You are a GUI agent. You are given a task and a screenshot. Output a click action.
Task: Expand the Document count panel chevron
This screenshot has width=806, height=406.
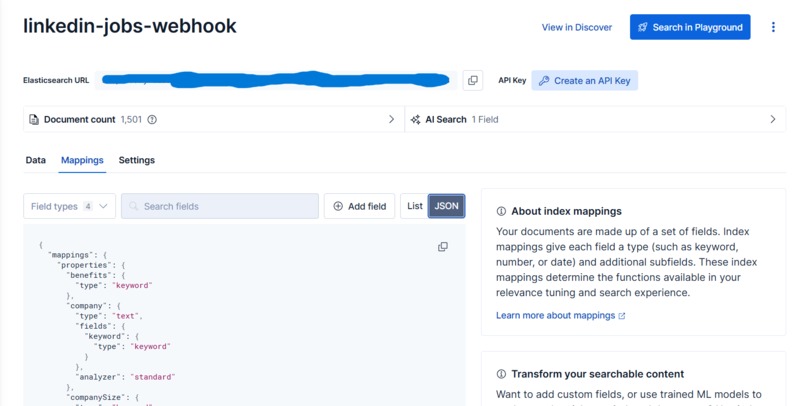click(x=391, y=119)
